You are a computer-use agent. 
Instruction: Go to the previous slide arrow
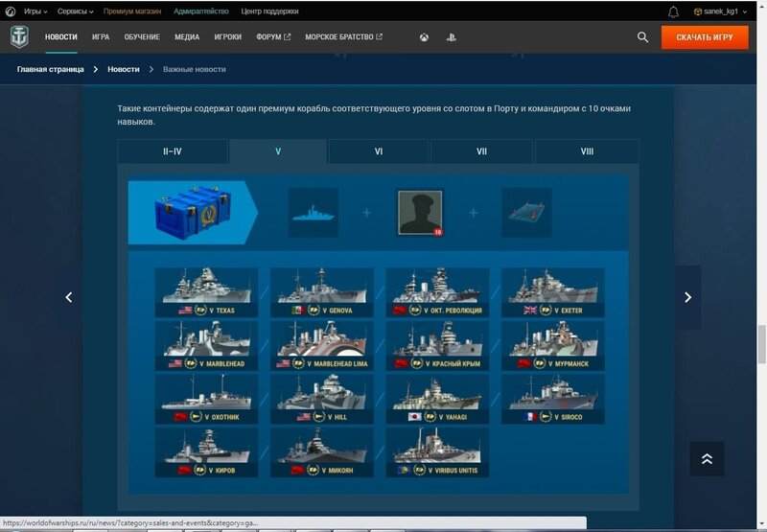coord(69,297)
